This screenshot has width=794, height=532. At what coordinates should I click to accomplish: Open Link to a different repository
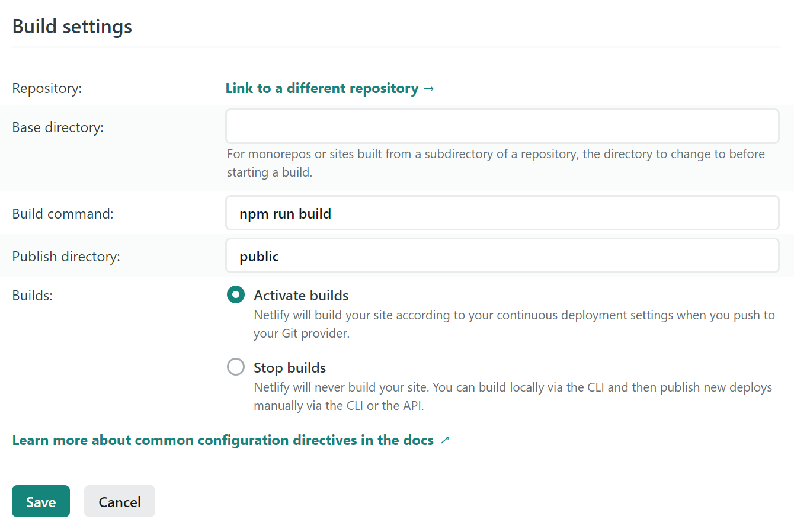(x=330, y=88)
